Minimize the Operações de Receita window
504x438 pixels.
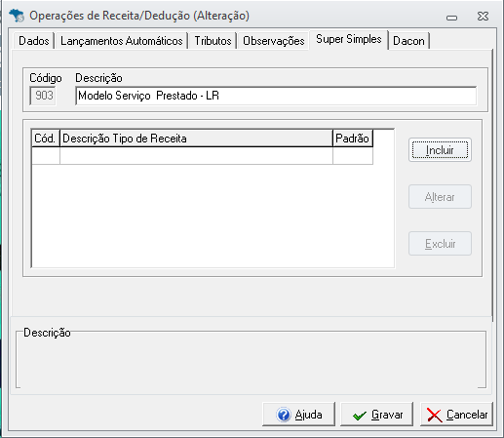tap(451, 18)
